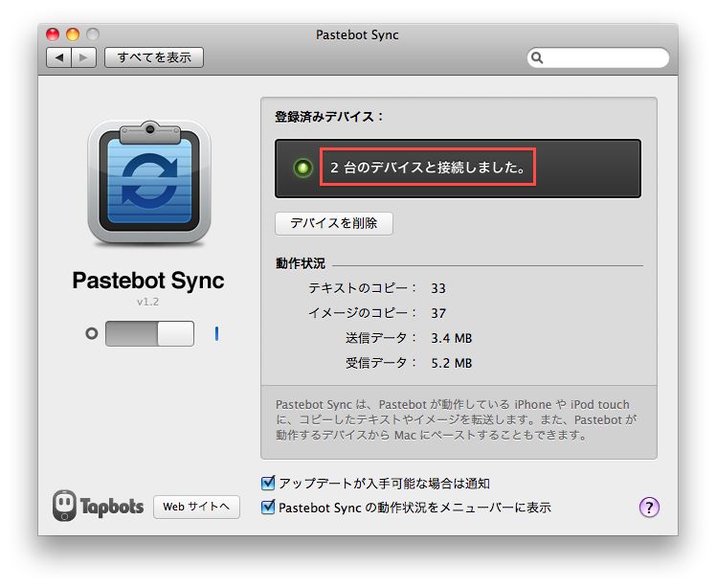Screen dimensions: 716x588
Task: Uncheck Pastebot Sync の動作状況をメニューバーに表示 checkbox
Action: coord(268,507)
